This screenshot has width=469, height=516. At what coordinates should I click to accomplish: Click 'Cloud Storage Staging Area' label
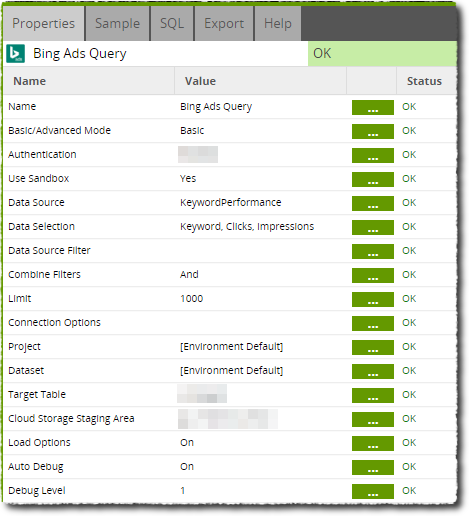click(x=71, y=418)
